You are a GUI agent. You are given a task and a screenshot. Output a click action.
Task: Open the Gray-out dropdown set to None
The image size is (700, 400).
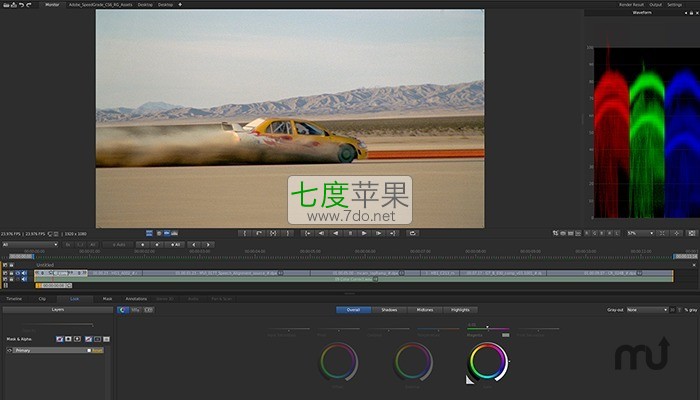click(x=647, y=310)
